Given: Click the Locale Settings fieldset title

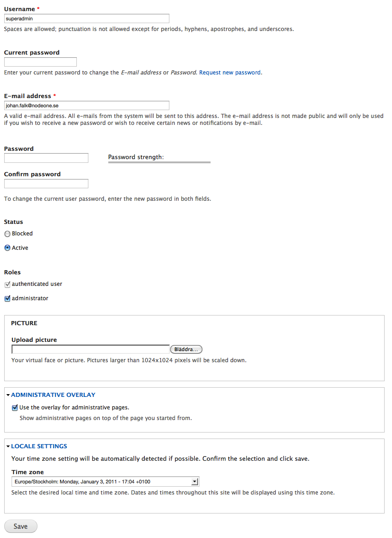Looking at the screenshot, I should (39, 446).
